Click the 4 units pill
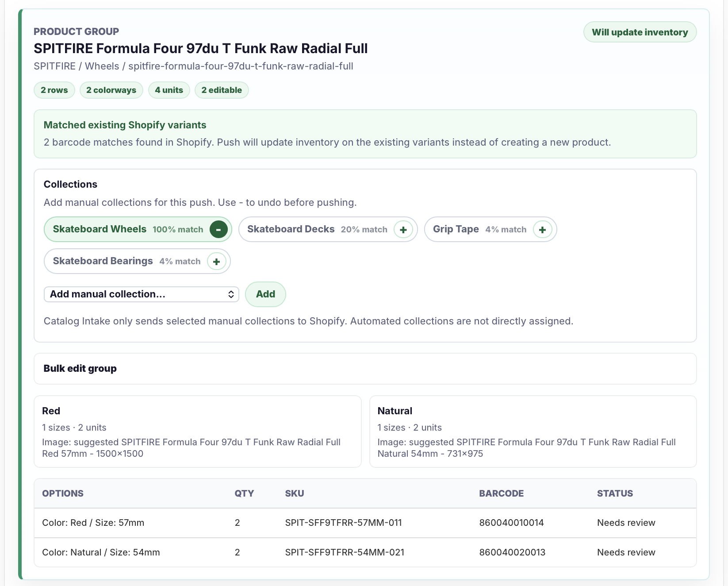This screenshot has height=586, width=728. (169, 90)
